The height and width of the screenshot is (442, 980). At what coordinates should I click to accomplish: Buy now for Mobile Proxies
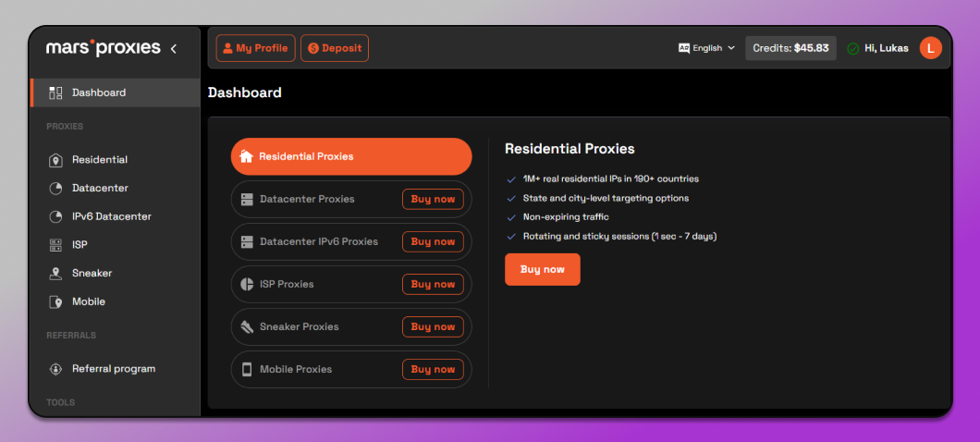pyautogui.click(x=433, y=370)
